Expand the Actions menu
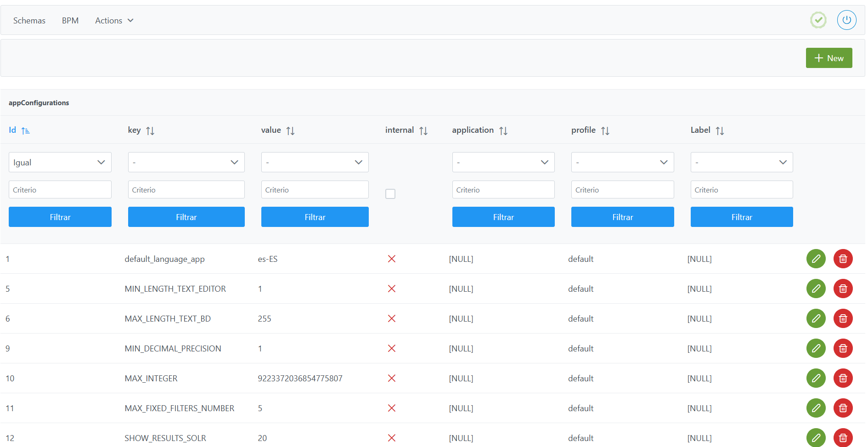The height and width of the screenshot is (447, 868). click(x=114, y=21)
